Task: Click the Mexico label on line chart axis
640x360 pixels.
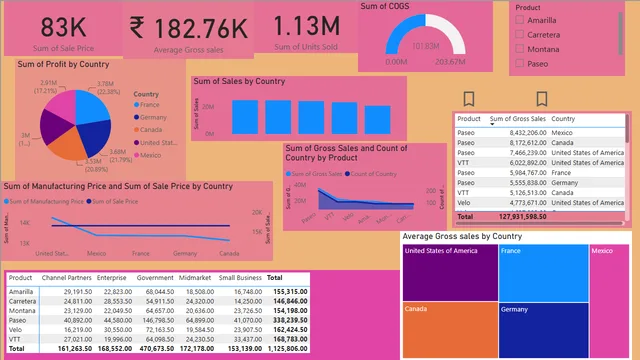Action: click(96, 253)
